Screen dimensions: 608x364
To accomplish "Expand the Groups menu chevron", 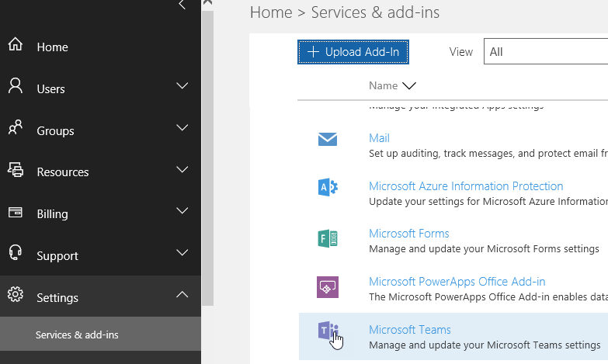I will (x=182, y=128).
